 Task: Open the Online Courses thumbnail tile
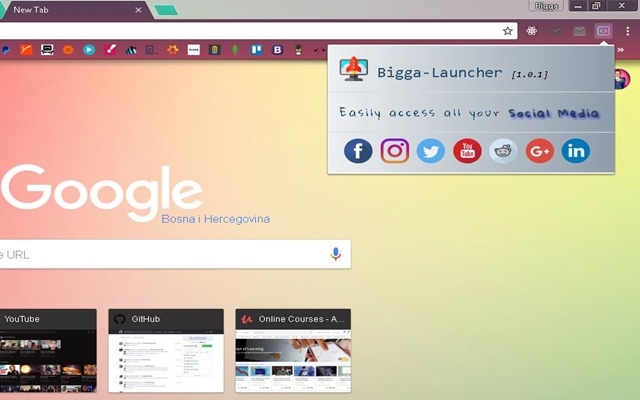[x=293, y=351]
